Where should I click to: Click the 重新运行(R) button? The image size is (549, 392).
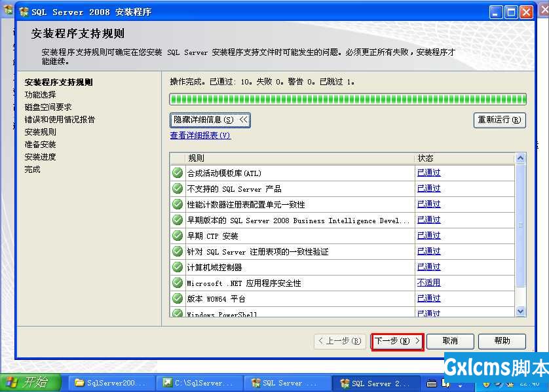500,120
